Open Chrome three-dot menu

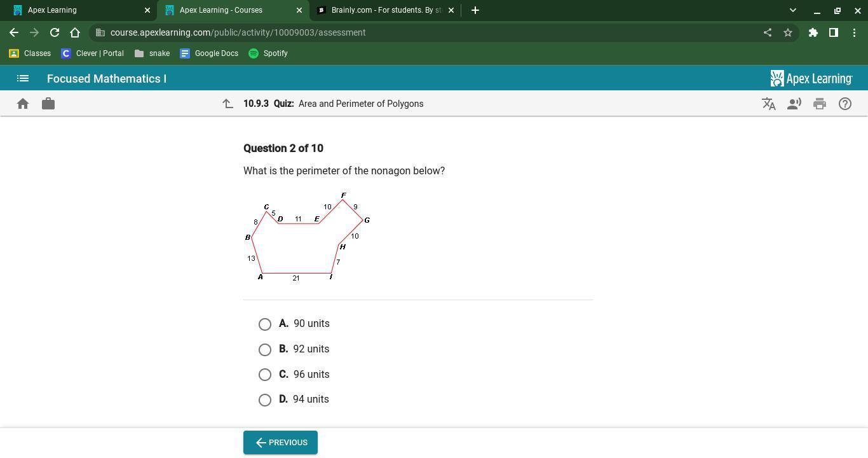point(854,32)
